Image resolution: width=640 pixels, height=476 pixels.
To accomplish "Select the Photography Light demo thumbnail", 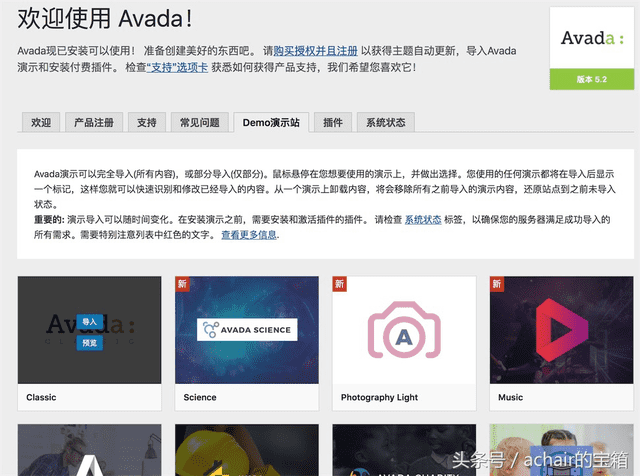I will 404,330.
